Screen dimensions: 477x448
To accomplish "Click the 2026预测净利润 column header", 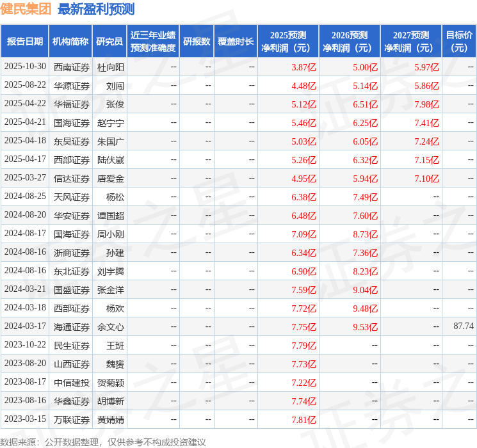I will (350, 42).
